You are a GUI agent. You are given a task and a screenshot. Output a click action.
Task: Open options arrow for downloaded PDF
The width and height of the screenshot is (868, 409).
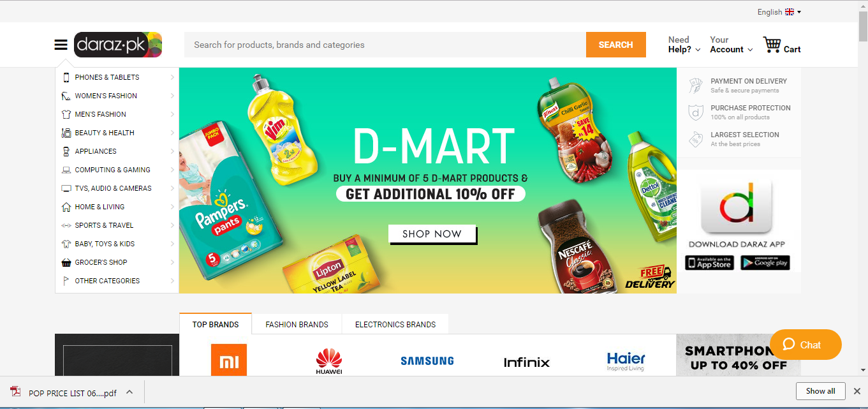129,392
